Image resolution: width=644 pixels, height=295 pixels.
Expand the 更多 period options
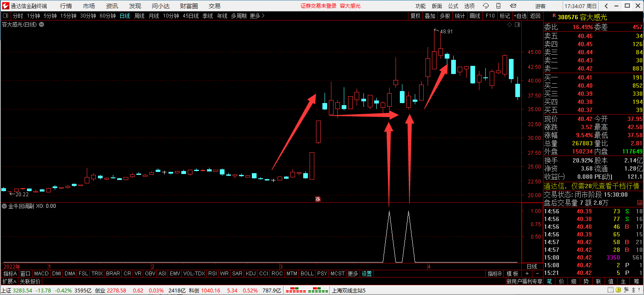coord(257,16)
